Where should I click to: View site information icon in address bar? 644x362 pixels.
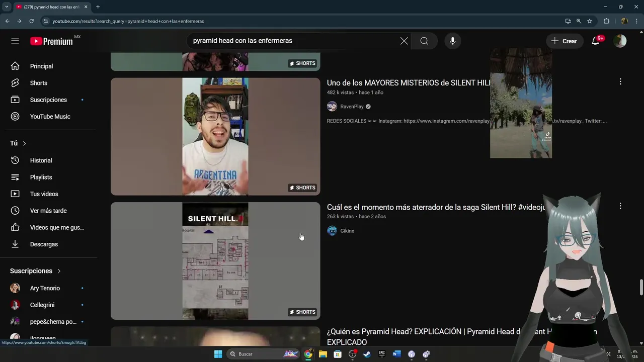pos(46,21)
